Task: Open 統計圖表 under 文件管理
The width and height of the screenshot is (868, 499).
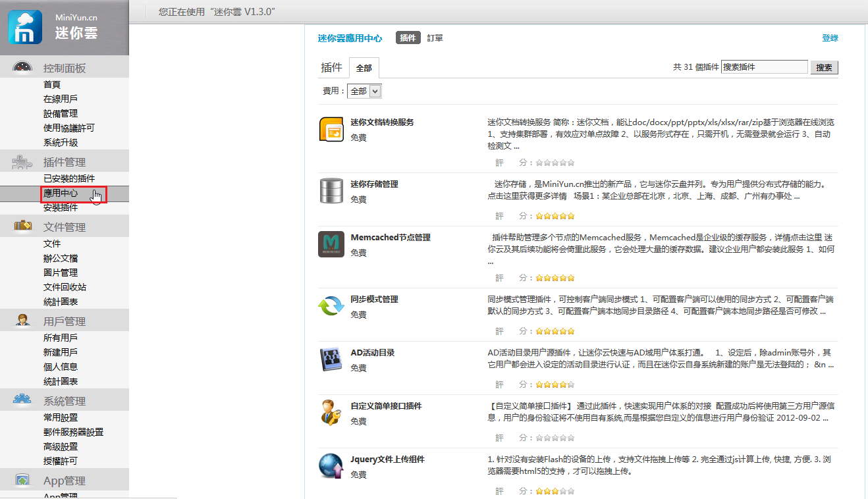Action: (61, 302)
